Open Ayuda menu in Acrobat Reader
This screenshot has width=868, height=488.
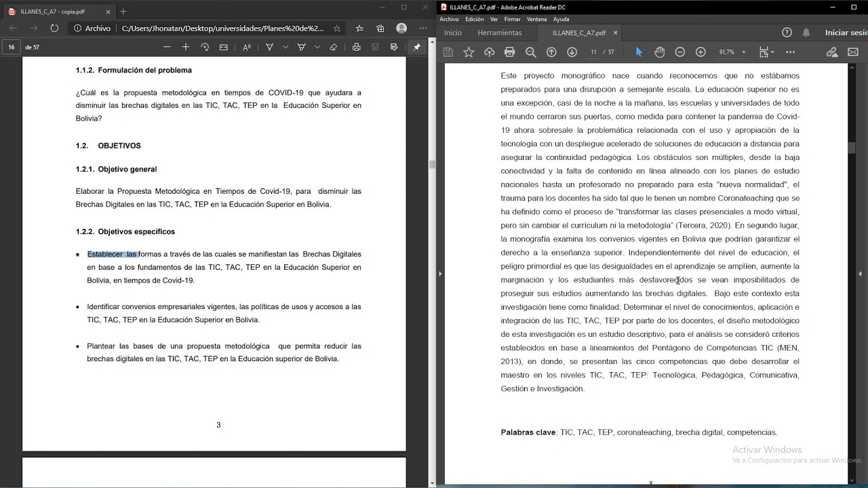click(x=561, y=19)
